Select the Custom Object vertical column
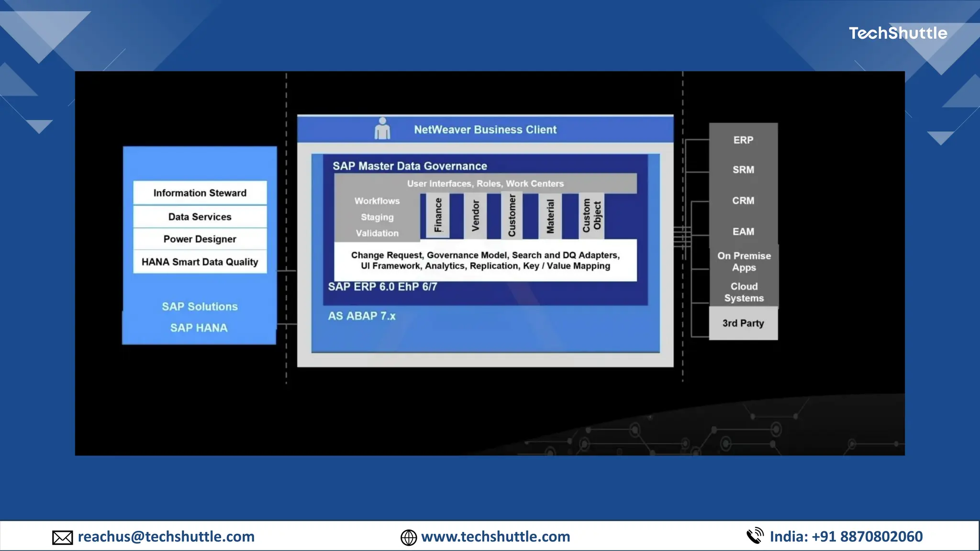Viewport: 980px width, 551px height. (591, 215)
